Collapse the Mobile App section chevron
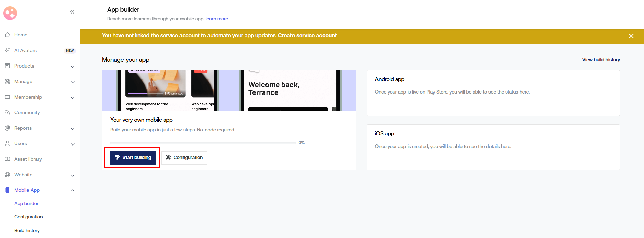The width and height of the screenshot is (644, 238). [73, 190]
